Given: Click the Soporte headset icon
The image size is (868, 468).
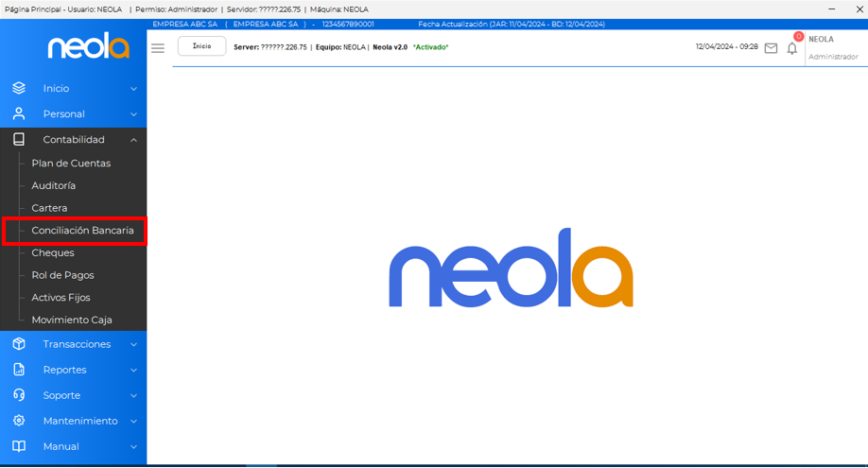Looking at the screenshot, I should click(x=19, y=395).
